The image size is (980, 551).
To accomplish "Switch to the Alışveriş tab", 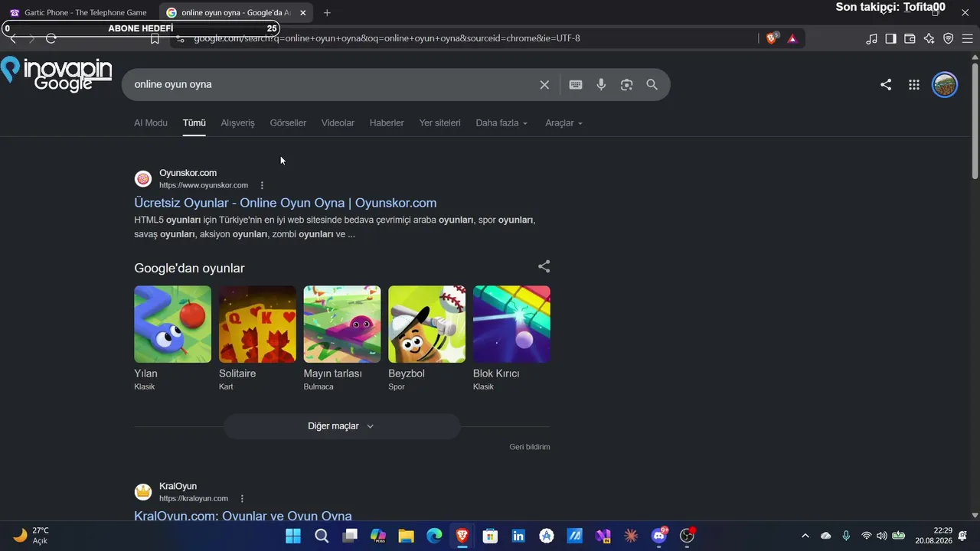I will tap(238, 123).
